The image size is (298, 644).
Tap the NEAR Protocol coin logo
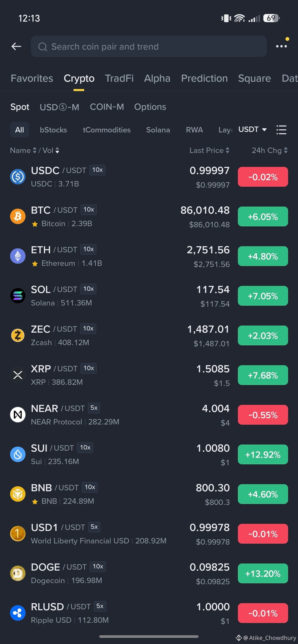(x=18, y=415)
